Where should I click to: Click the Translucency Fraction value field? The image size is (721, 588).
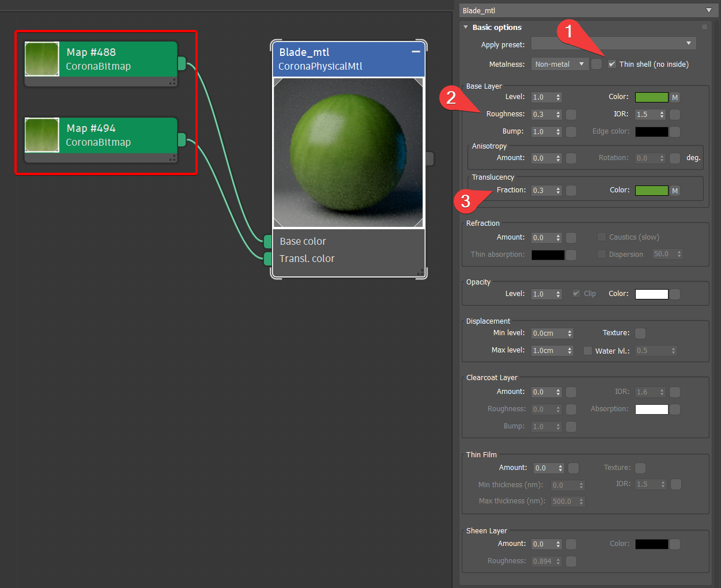[542, 191]
